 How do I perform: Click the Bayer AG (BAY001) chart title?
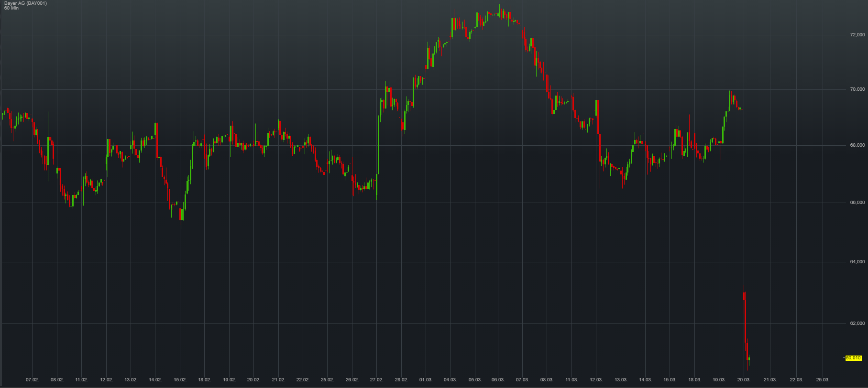tap(24, 3)
